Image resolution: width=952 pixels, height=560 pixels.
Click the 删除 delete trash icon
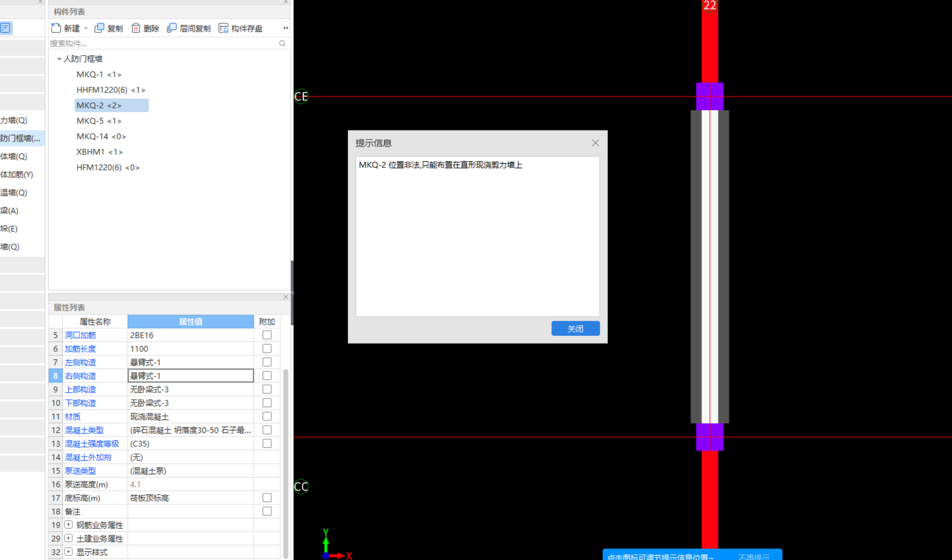point(136,28)
